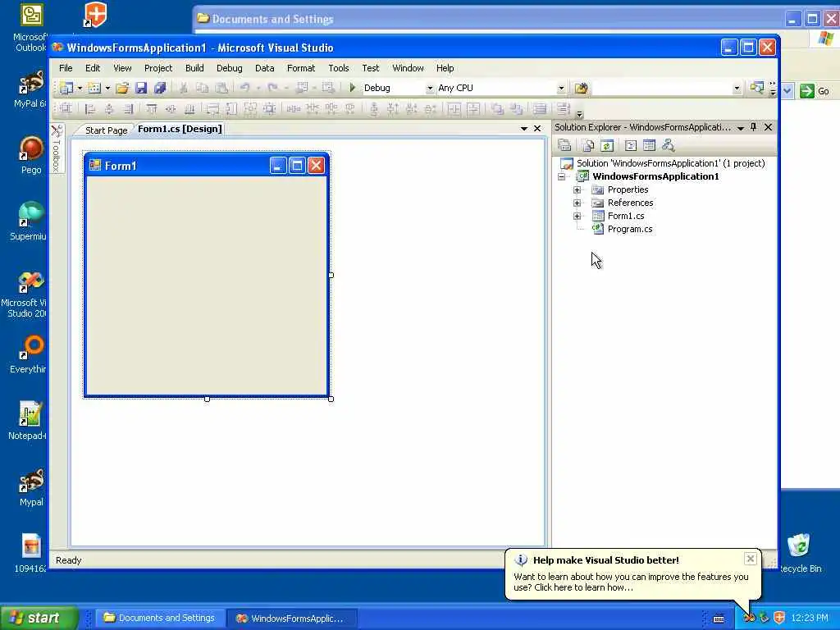
Task: Open the auto-hidden Toolbox tab
Action: point(57,149)
